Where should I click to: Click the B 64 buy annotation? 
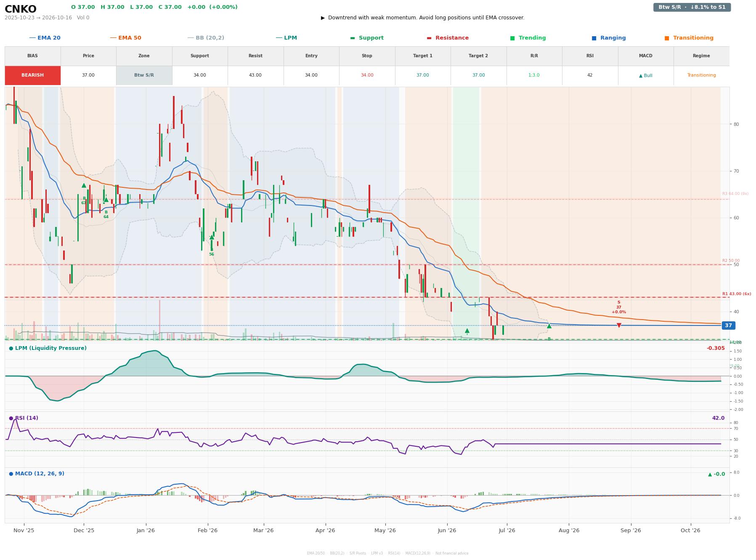coord(106,215)
